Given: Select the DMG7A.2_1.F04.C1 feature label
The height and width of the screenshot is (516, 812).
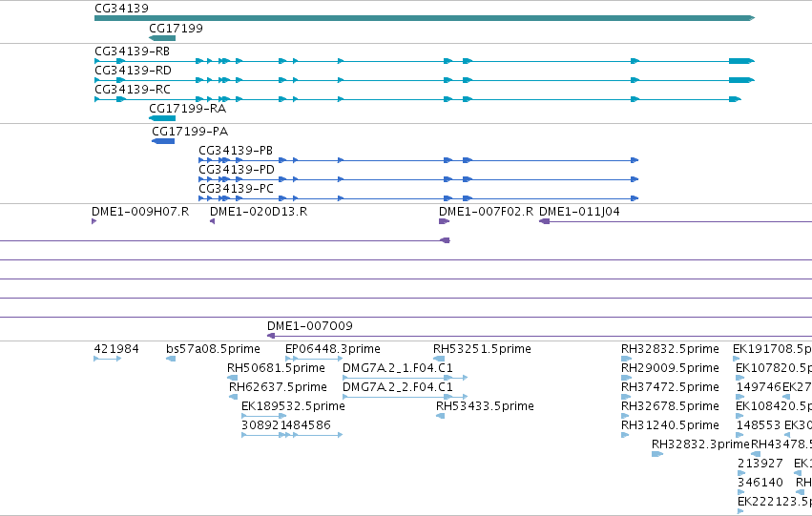Looking at the screenshot, I should click(x=398, y=368).
